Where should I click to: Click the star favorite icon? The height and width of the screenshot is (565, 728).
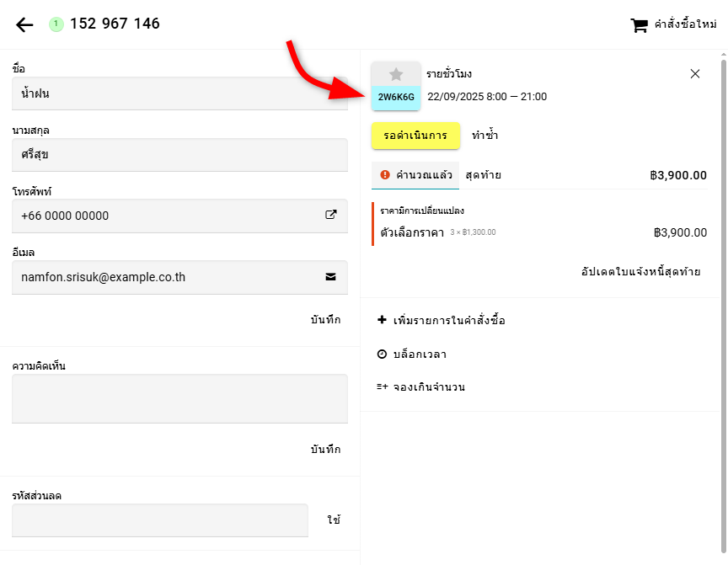(396, 74)
